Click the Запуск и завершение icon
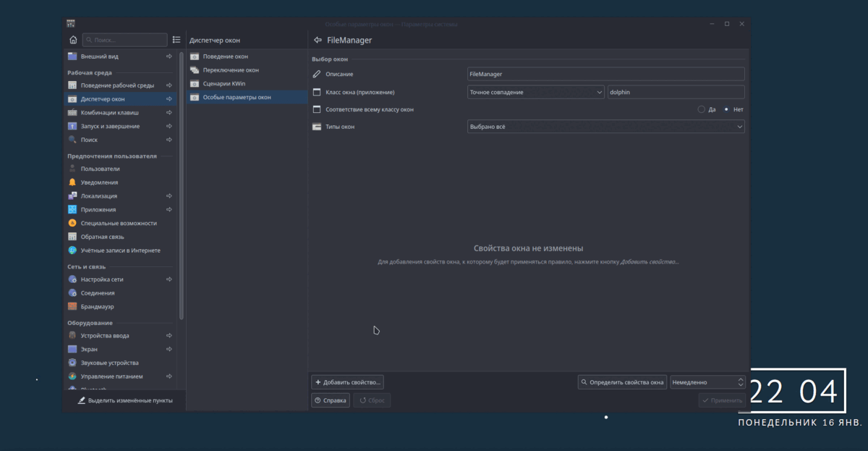This screenshot has width=868, height=451. pos(72,127)
